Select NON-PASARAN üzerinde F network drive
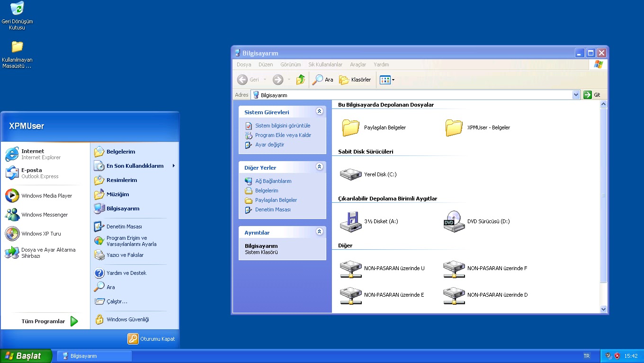644x363 pixels. pos(454,269)
